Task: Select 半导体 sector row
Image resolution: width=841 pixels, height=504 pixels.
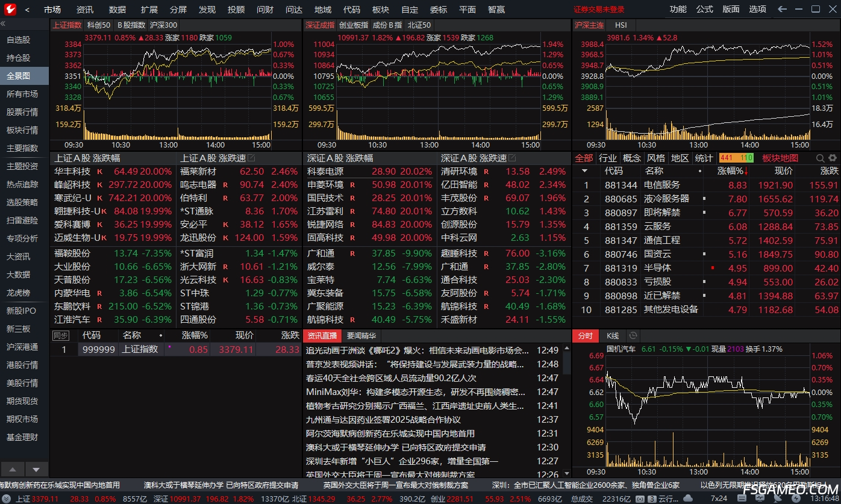Action: click(x=706, y=268)
